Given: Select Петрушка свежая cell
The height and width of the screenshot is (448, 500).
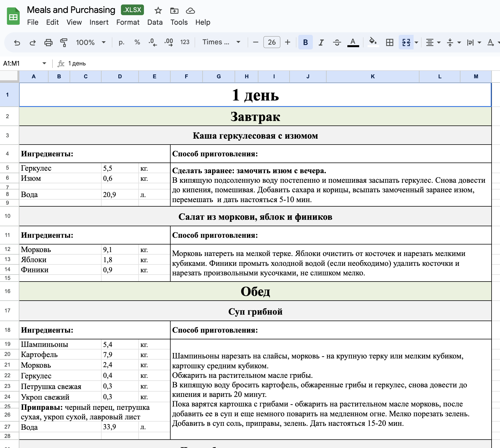Looking at the screenshot, I should point(60,387).
